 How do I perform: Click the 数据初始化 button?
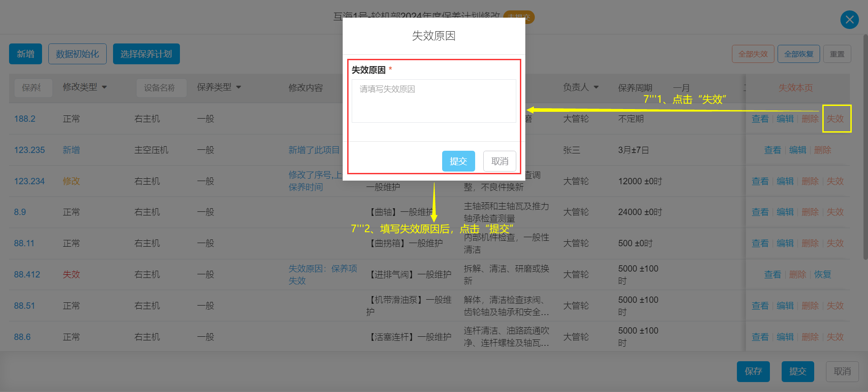click(77, 54)
